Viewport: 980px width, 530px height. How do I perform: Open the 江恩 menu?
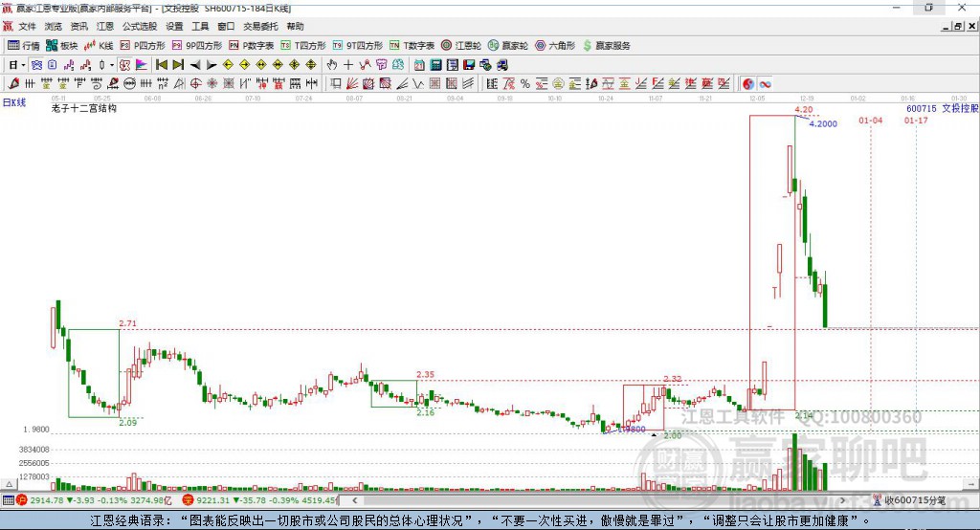[x=105, y=26]
